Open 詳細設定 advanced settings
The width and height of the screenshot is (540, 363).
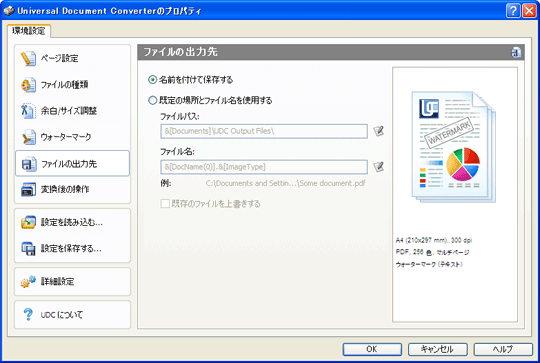pyautogui.click(x=72, y=282)
